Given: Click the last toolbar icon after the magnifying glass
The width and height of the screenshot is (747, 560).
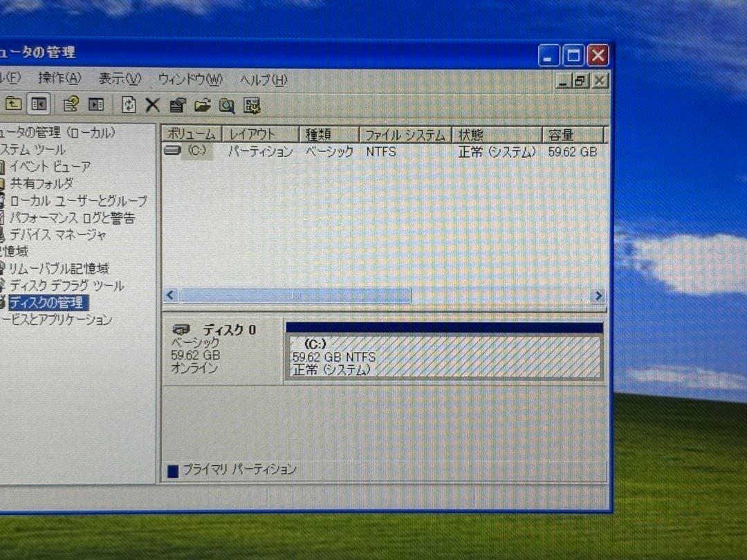Looking at the screenshot, I should [x=252, y=106].
